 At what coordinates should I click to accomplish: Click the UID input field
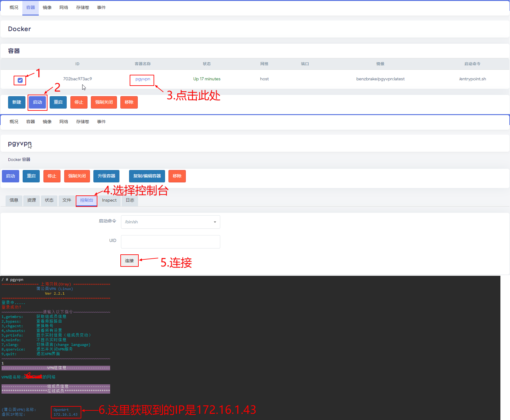pos(171,242)
